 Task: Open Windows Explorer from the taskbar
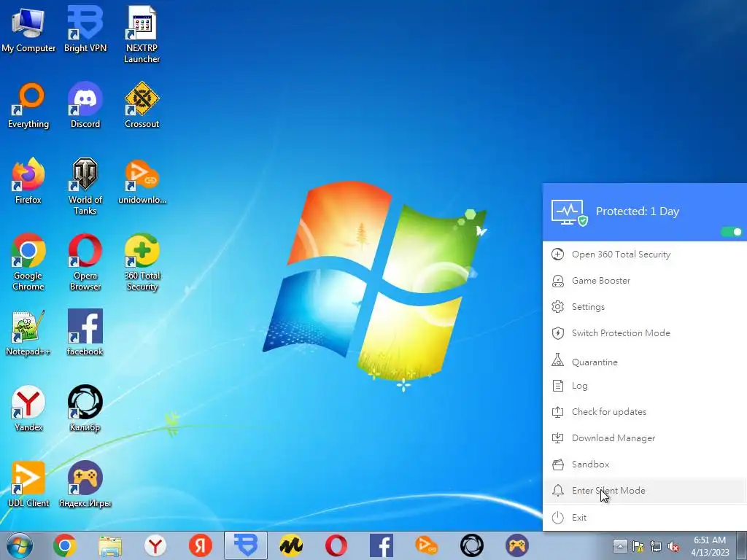click(110, 545)
